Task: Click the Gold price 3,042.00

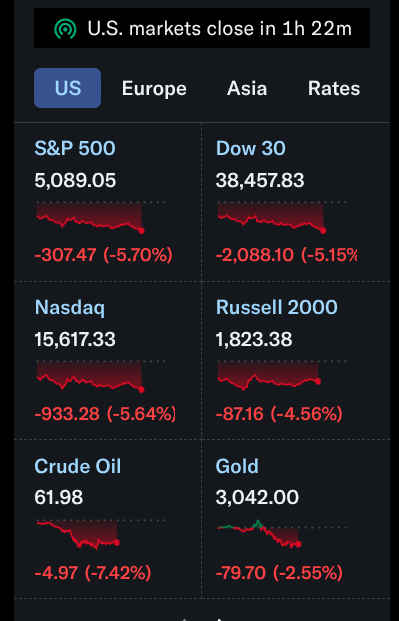Action: (x=257, y=497)
